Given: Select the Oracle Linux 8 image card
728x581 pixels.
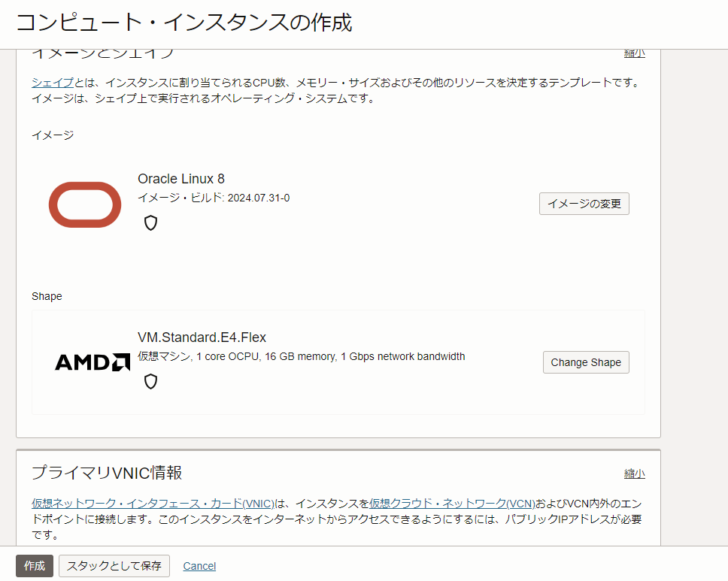Looking at the screenshot, I should coord(338,204).
